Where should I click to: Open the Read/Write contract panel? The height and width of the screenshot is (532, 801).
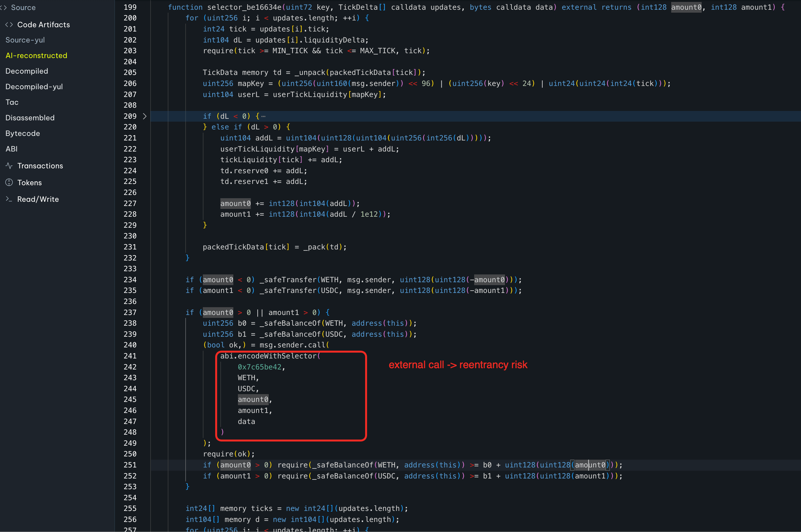click(38, 199)
